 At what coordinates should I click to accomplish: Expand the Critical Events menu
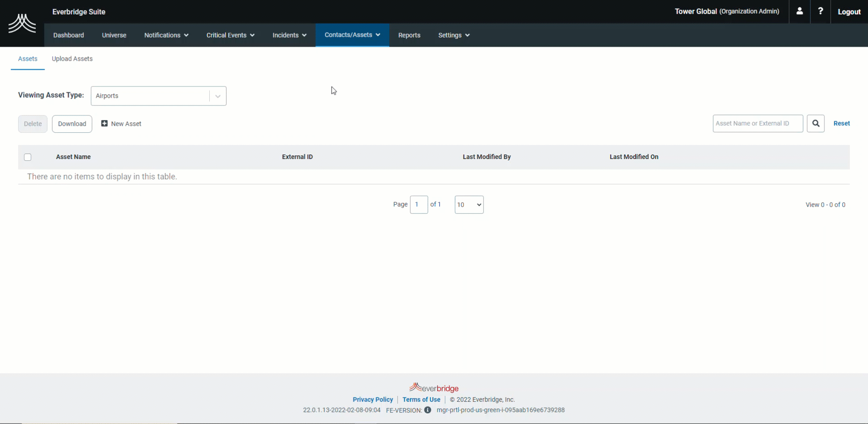230,35
